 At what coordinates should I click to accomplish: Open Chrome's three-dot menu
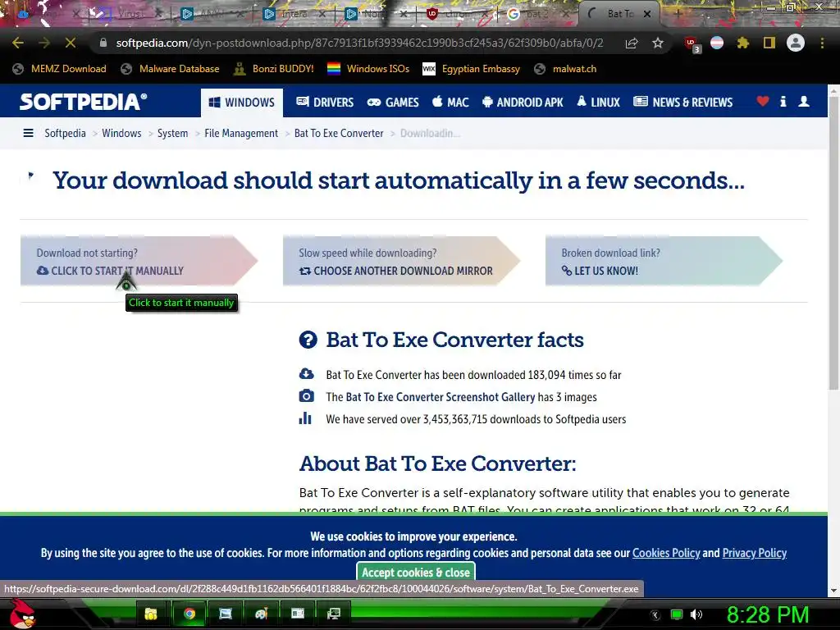822,43
